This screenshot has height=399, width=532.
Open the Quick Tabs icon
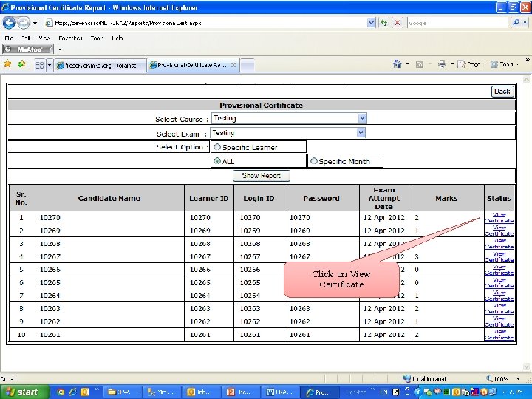click(x=39, y=65)
